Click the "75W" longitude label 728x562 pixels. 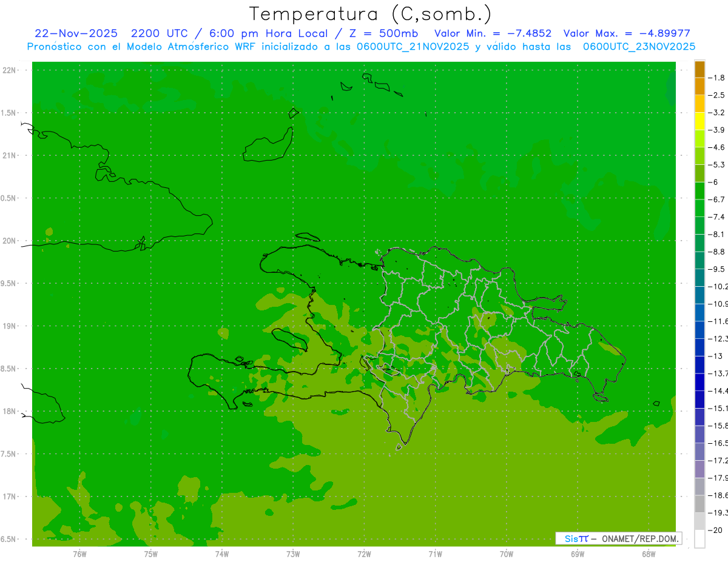[150, 554]
